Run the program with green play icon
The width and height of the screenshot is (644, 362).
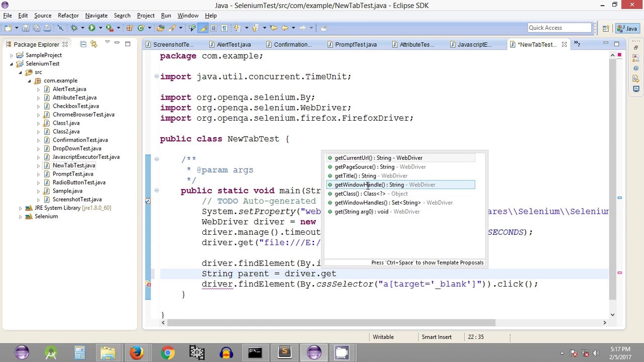click(x=92, y=28)
